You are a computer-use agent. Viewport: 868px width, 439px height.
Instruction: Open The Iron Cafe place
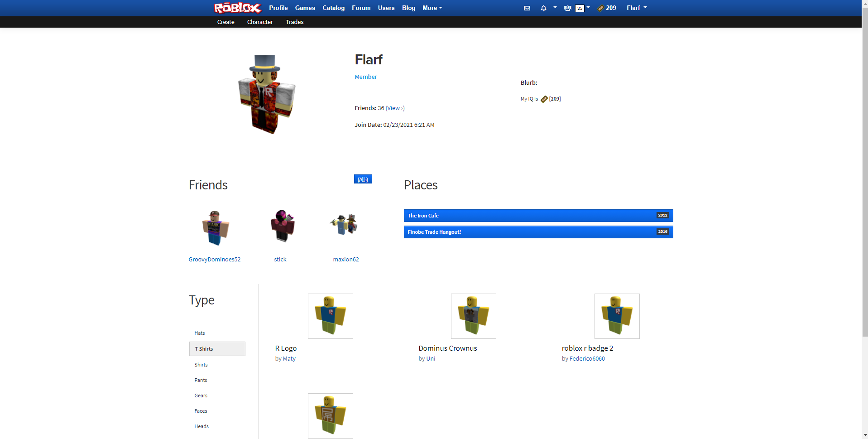pos(498,215)
